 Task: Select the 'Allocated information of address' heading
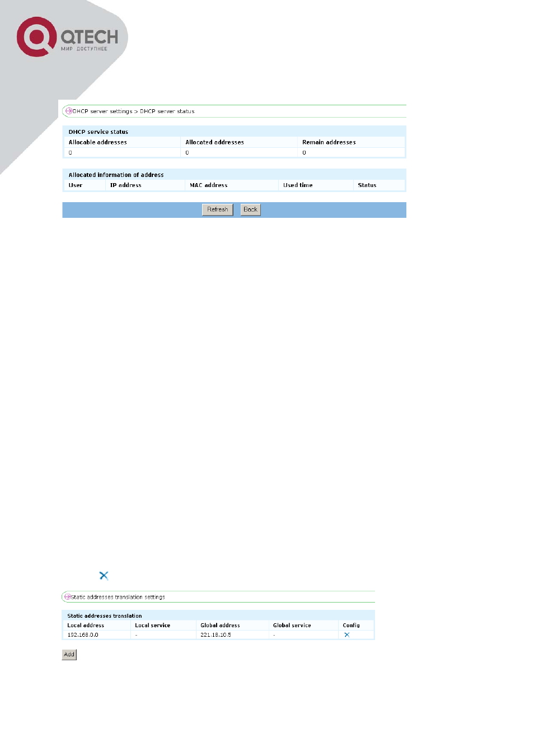(x=116, y=175)
